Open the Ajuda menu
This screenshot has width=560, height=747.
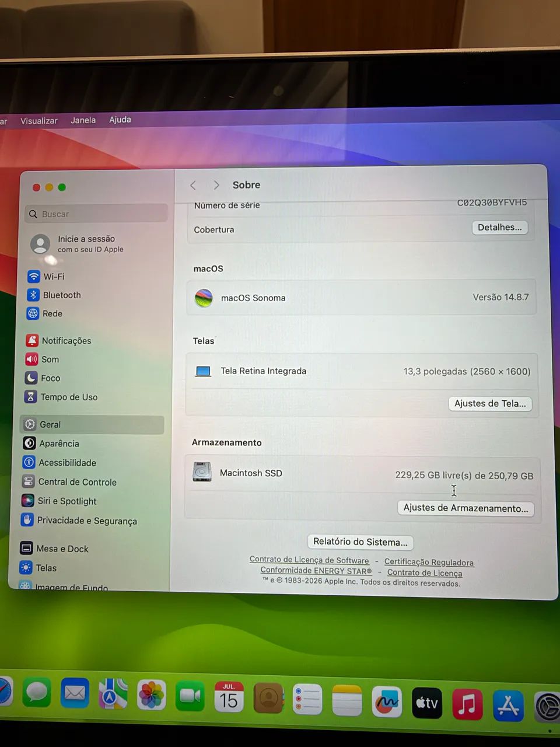(120, 120)
